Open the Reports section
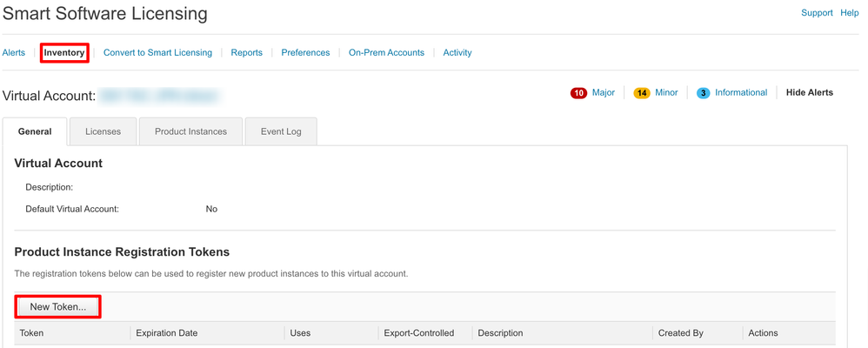The width and height of the screenshot is (868, 348). coord(247,53)
